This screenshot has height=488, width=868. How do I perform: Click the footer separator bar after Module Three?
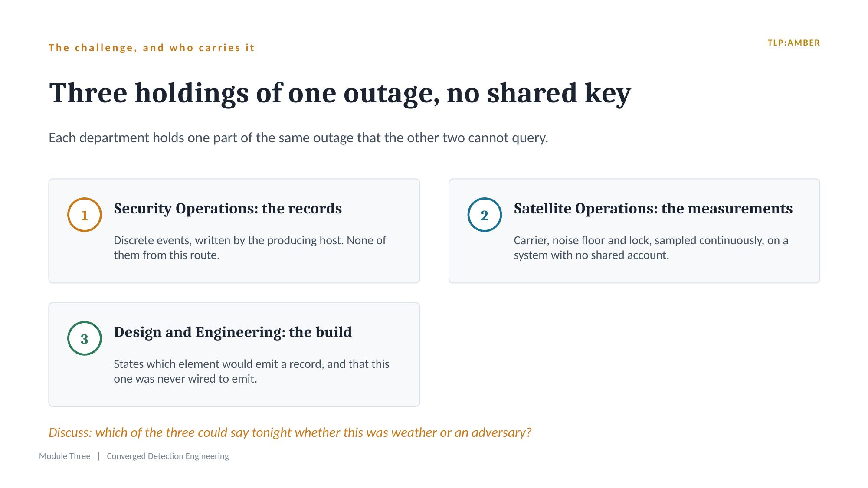click(99, 456)
